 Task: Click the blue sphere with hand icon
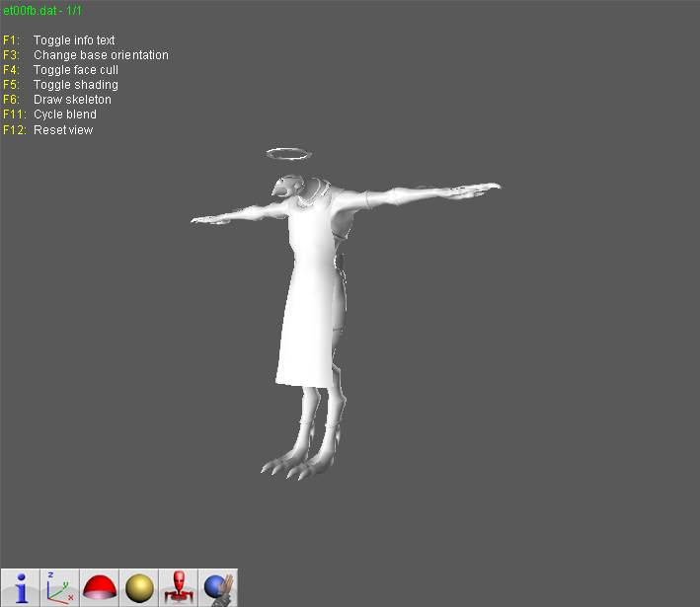pos(218,588)
